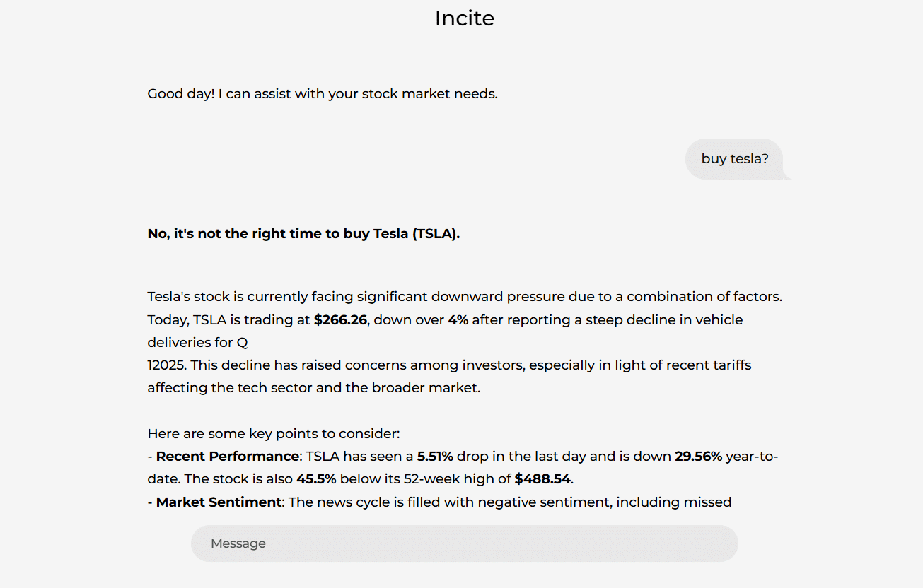The image size is (923, 588).
Task: Click the bold 45.5% below-high figure
Action: pyautogui.click(x=316, y=478)
